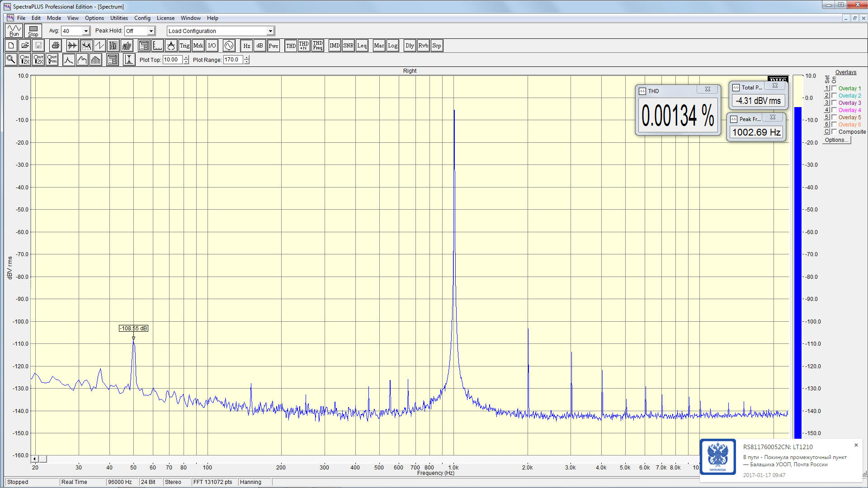Screen dimensions: 868x488
Task: Click the Zoom In 2X icon
Action: 25,60
